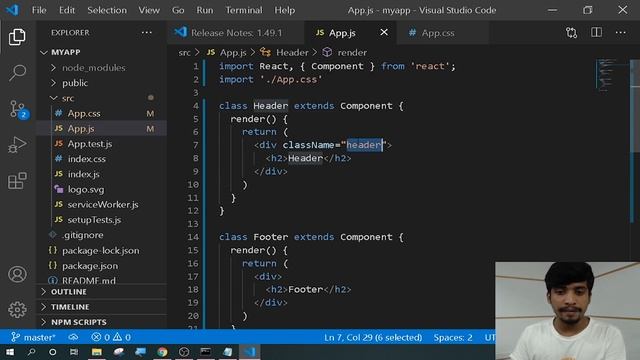Expand the public folder

[x=75, y=83]
